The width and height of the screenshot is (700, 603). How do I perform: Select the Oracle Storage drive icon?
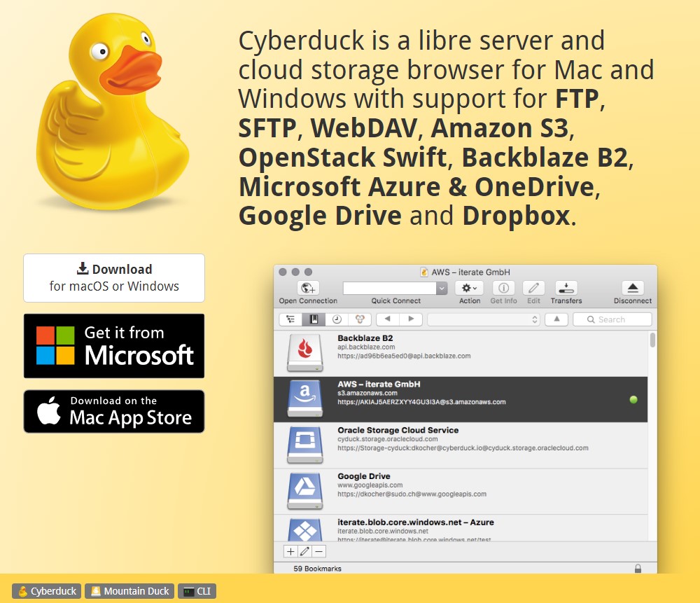pos(305,445)
